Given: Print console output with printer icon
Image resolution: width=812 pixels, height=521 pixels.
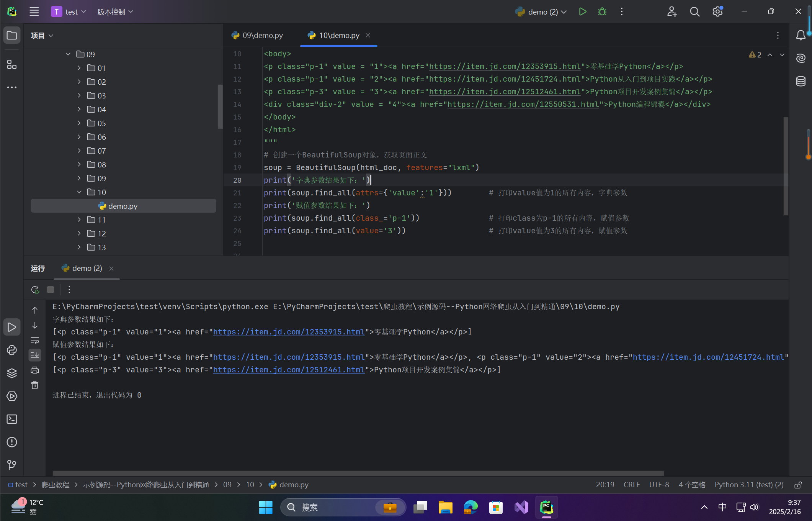Looking at the screenshot, I should tap(35, 370).
